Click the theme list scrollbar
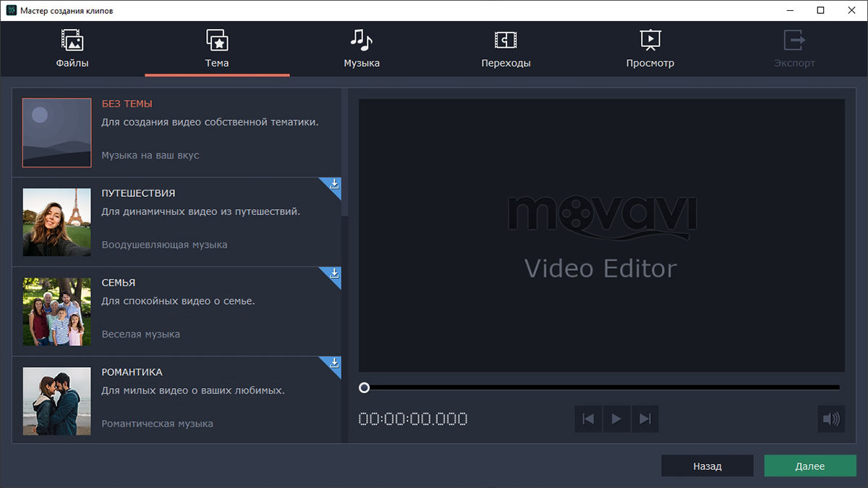Image resolution: width=868 pixels, height=488 pixels. 345,153
